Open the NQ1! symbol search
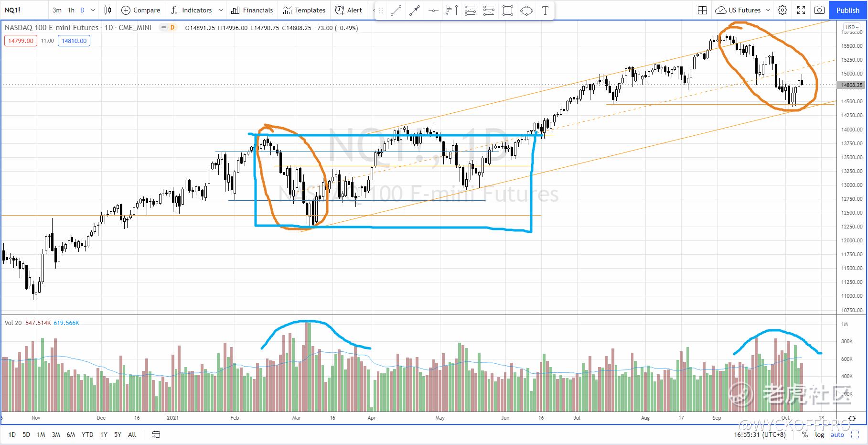 click(13, 10)
